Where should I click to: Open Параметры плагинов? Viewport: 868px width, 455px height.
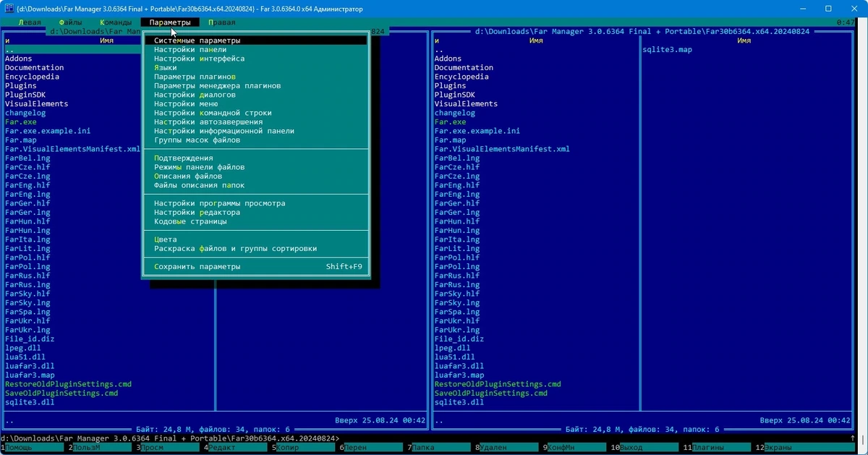pos(257,77)
